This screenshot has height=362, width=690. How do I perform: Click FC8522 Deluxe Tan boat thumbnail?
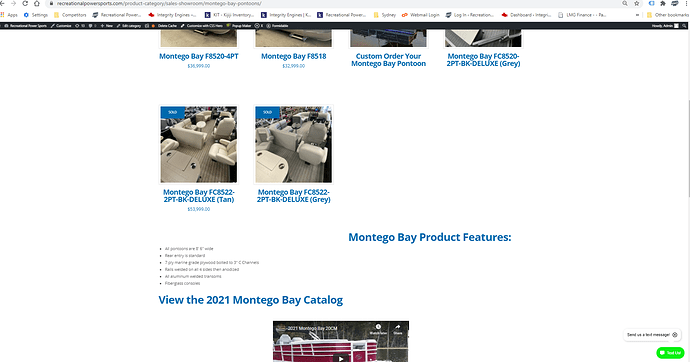(198, 144)
